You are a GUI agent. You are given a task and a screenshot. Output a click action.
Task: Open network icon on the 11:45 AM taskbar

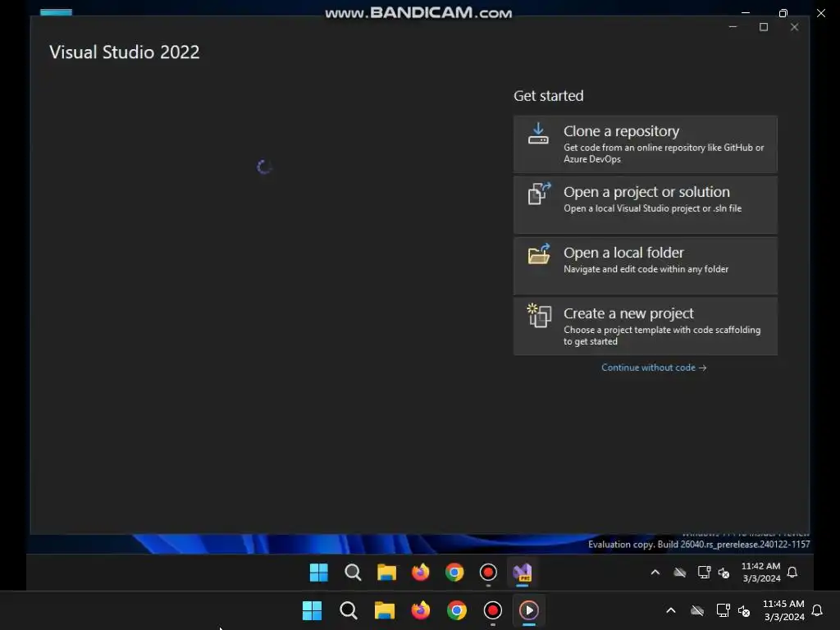tap(723, 610)
